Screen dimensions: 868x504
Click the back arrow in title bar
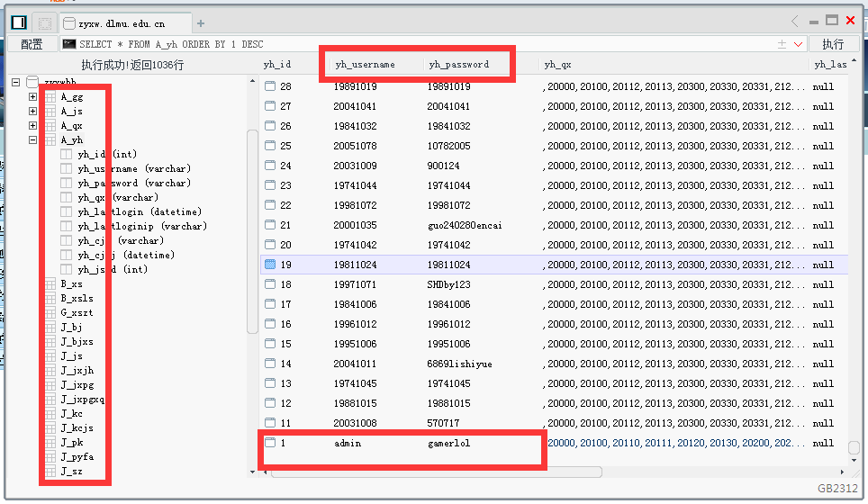[794, 22]
